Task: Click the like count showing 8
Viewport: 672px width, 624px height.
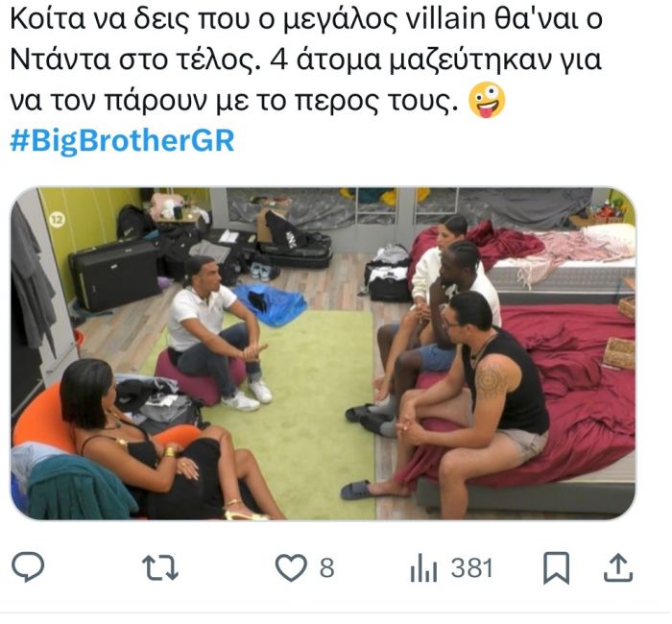Action: [x=326, y=568]
